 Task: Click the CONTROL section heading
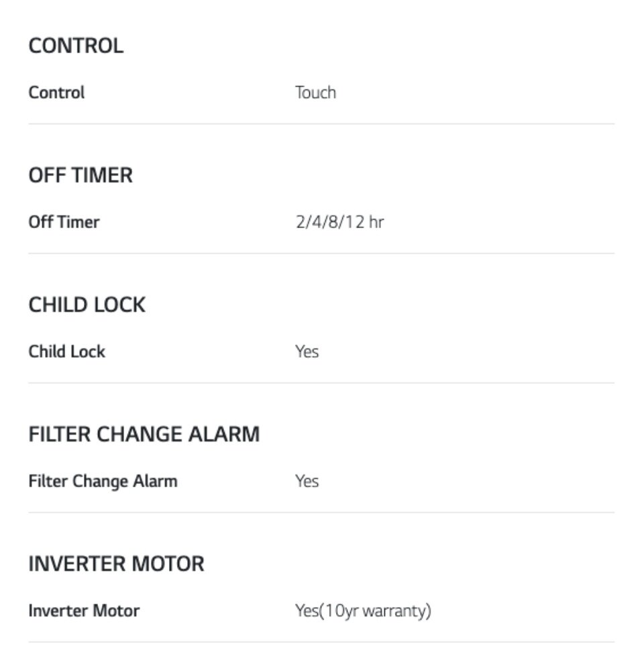(x=76, y=46)
